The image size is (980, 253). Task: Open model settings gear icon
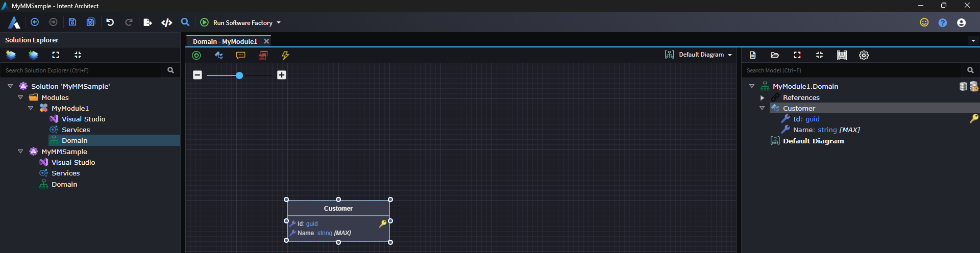point(864,55)
